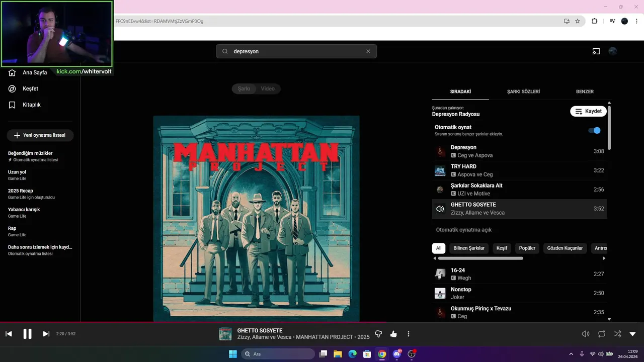644x362 pixels.
Task: Click the search magnifier icon
Action: click(x=225, y=51)
